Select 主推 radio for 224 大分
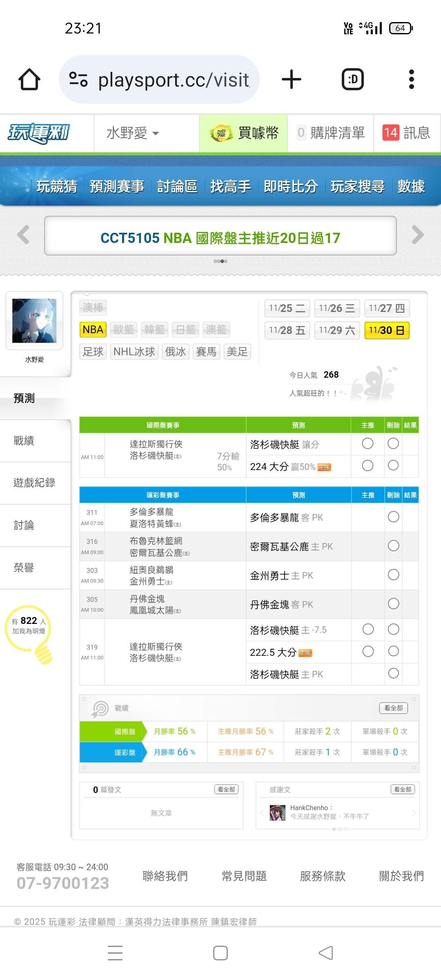 click(x=367, y=465)
